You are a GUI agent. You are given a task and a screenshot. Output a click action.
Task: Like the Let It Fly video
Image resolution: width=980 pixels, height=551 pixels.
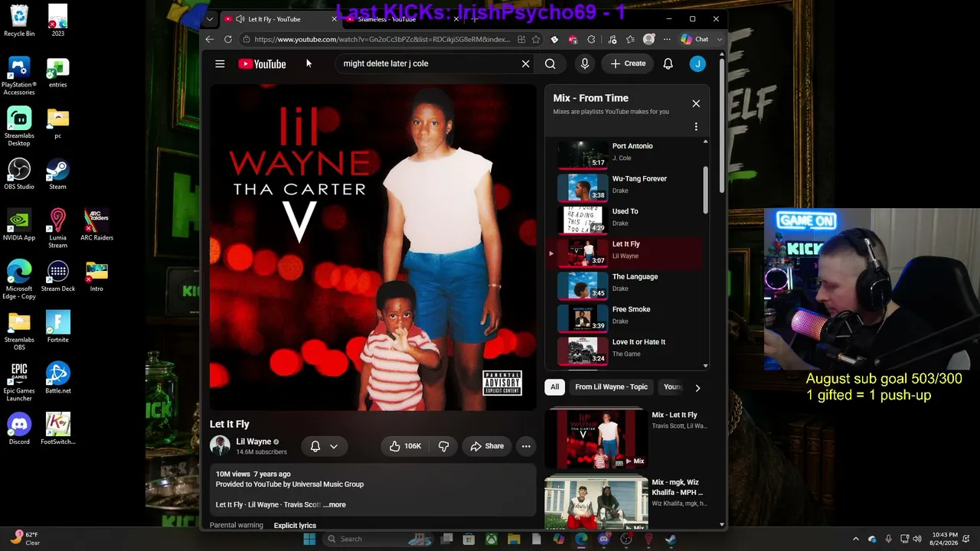coord(406,446)
